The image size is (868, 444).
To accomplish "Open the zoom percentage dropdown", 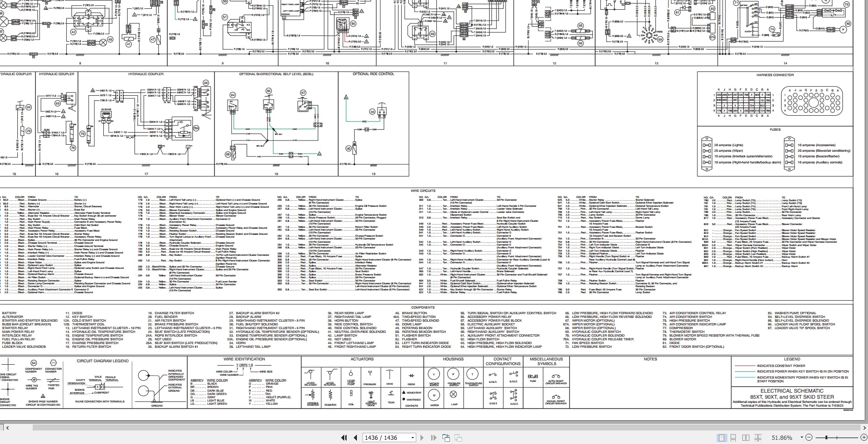I will click(x=802, y=438).
